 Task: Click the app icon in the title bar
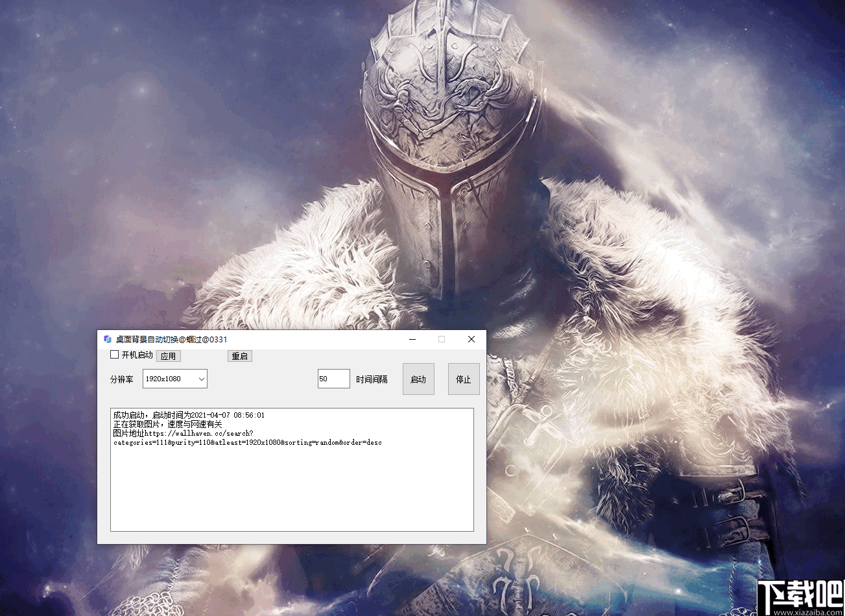point(108,339)
